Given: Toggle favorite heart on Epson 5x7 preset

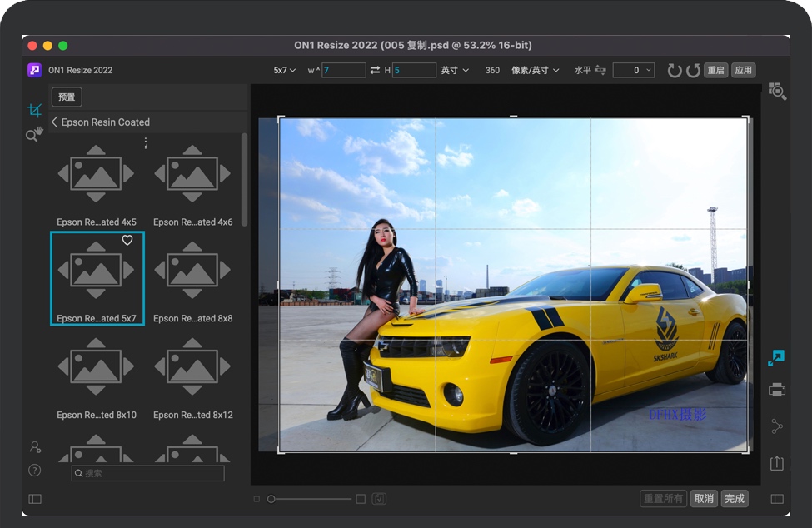Looking at the screenshot, I should pos(127,241).
